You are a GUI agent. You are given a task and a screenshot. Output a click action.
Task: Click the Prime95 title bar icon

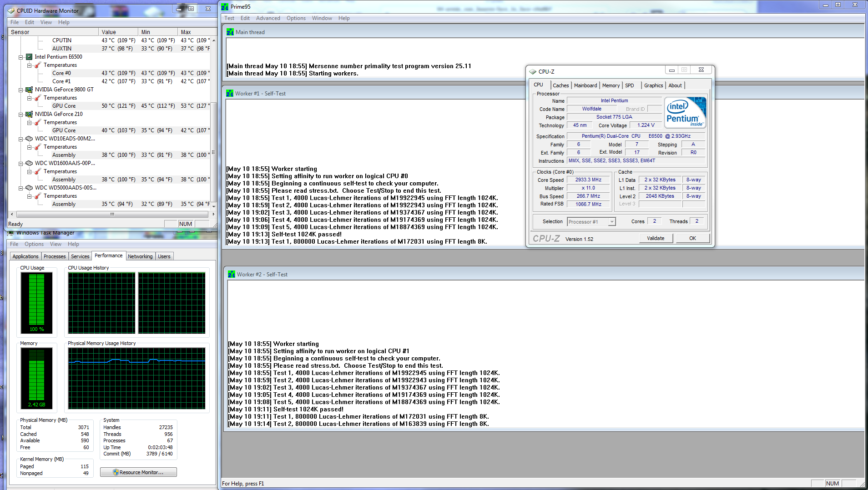tap(225, 7)
